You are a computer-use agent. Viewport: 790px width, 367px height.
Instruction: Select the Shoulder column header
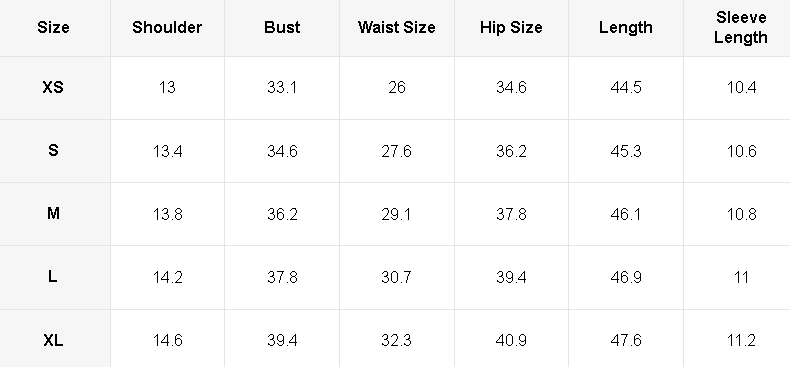pos(167,27)
